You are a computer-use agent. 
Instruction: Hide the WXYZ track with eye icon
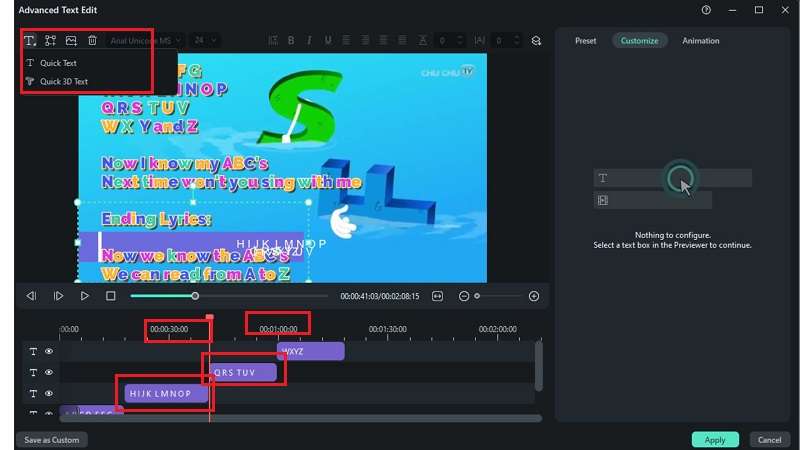[49, 352]
